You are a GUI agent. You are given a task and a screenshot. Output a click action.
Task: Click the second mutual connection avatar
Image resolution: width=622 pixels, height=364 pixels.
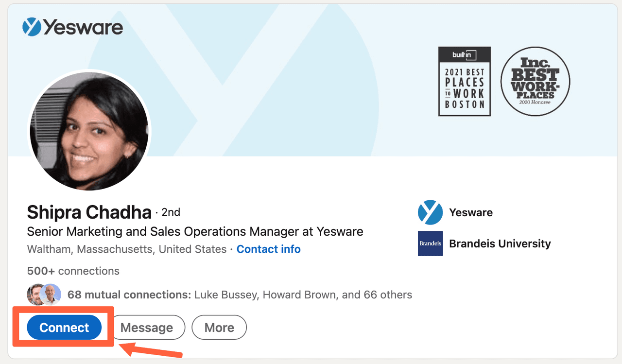tap(50, 294)
